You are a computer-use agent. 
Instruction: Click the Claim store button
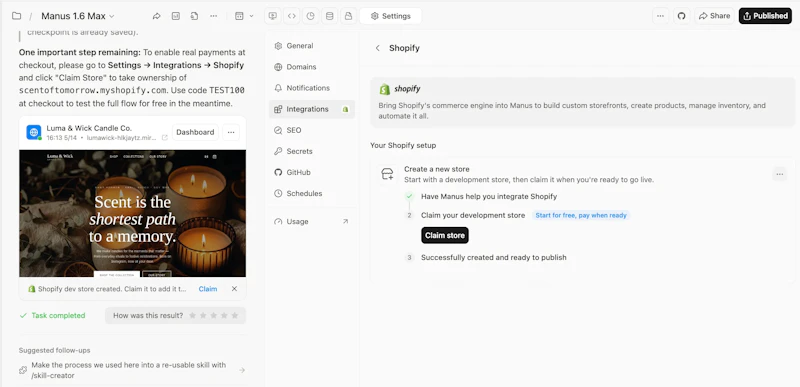(x=445, y=235)
